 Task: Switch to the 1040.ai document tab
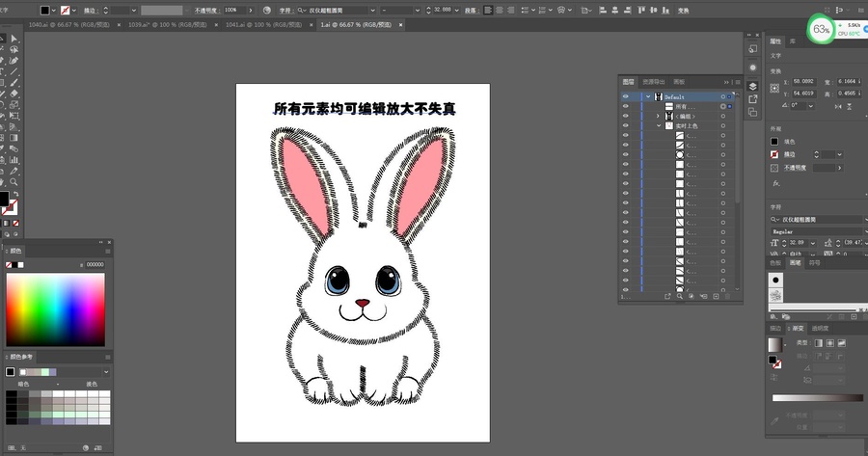coord(68,25)
